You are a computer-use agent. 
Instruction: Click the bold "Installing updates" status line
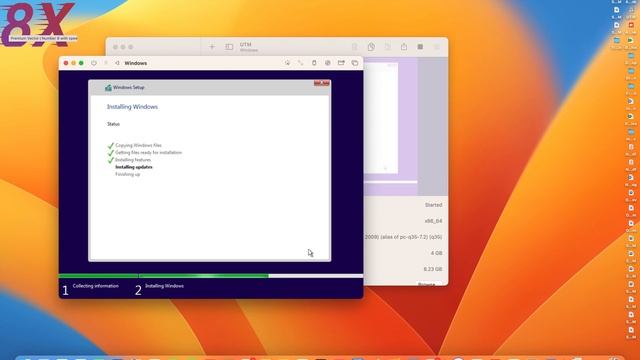(134, 167)
